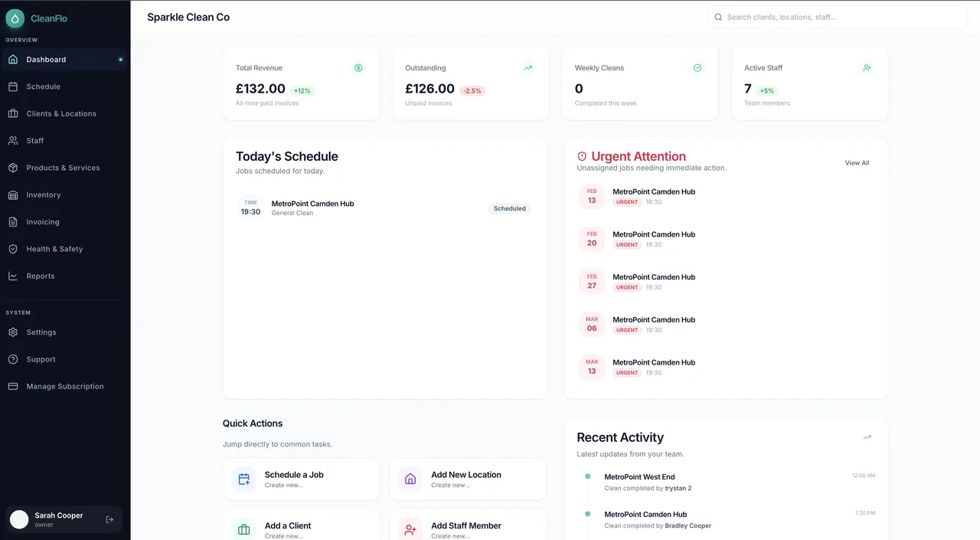
Task: Open Schedule using the calendar icon
Action: pos(14,87)
